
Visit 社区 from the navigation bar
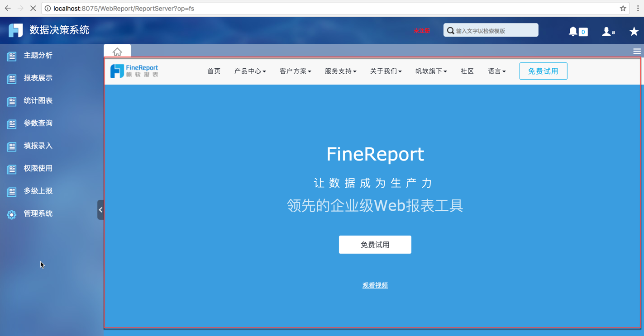click(x=467, y=71)
